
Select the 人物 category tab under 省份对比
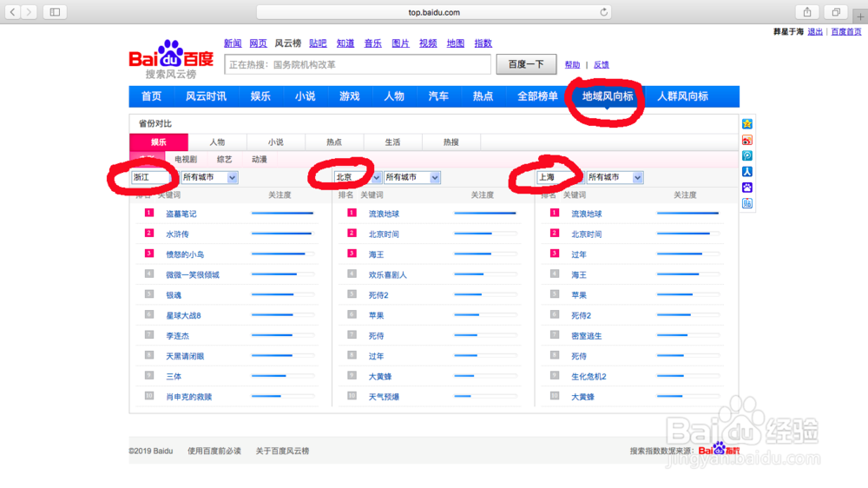(x=218, y=142)
